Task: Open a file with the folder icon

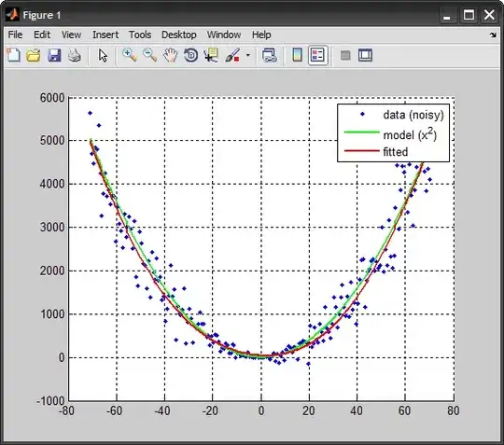Action: pyautogui.click(x=34, y=55)
